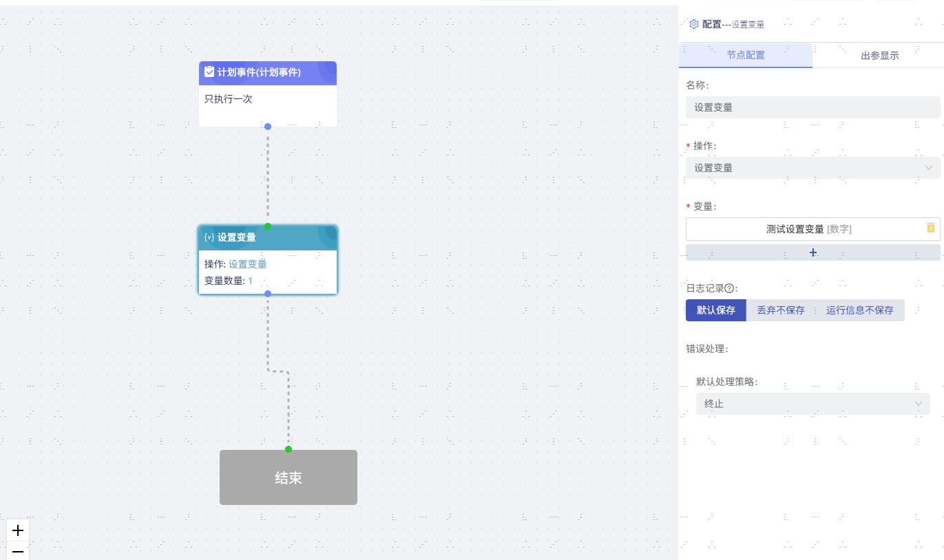944x560 pixels.
Task: Click the gear icon beside 配置 title
Action: pos(694,24)
